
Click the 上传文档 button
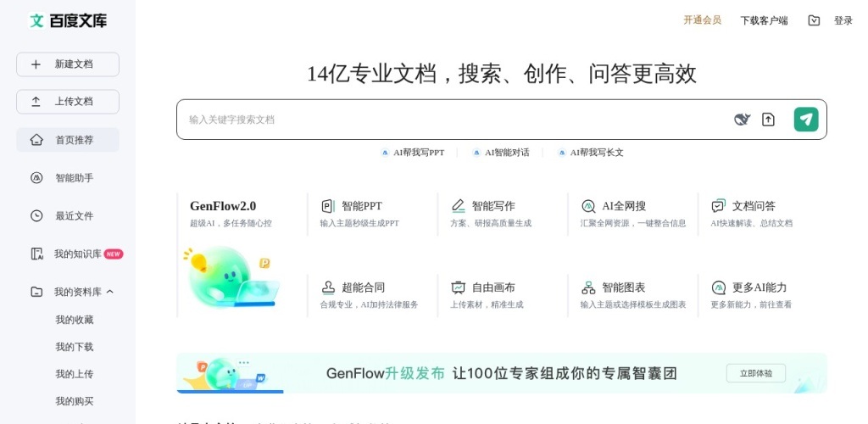click(68, 102)
